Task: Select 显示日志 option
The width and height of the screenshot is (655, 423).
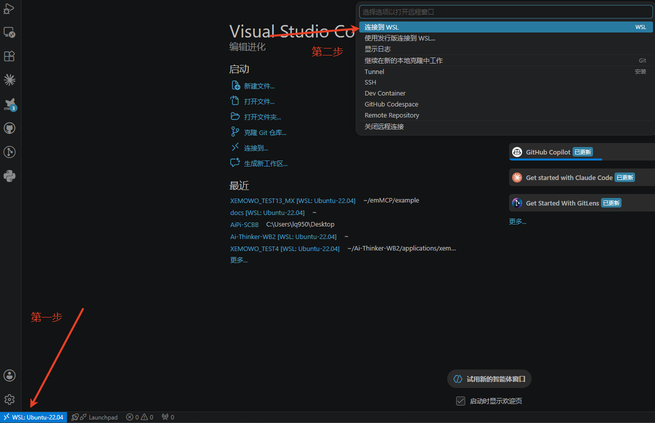Action: click(x=505, y=49)
